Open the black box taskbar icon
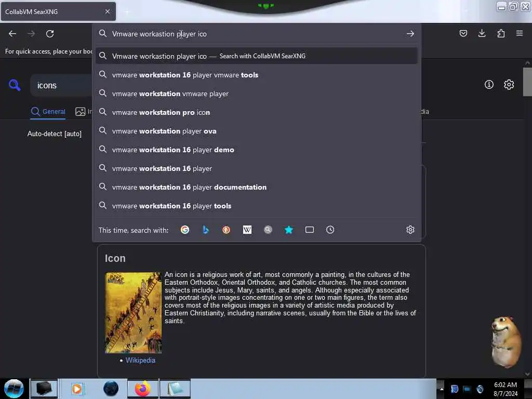 pyautogui.click(x=44, y=389)
